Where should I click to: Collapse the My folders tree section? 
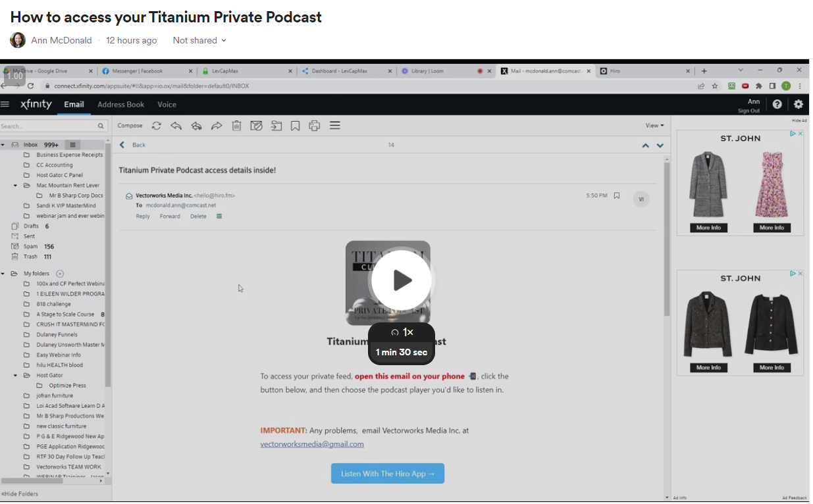3,274
